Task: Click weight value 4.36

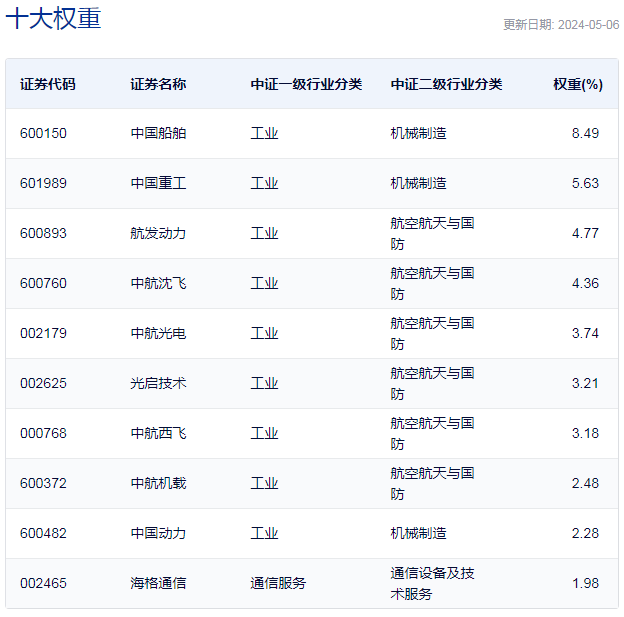Action: (585, 283)
